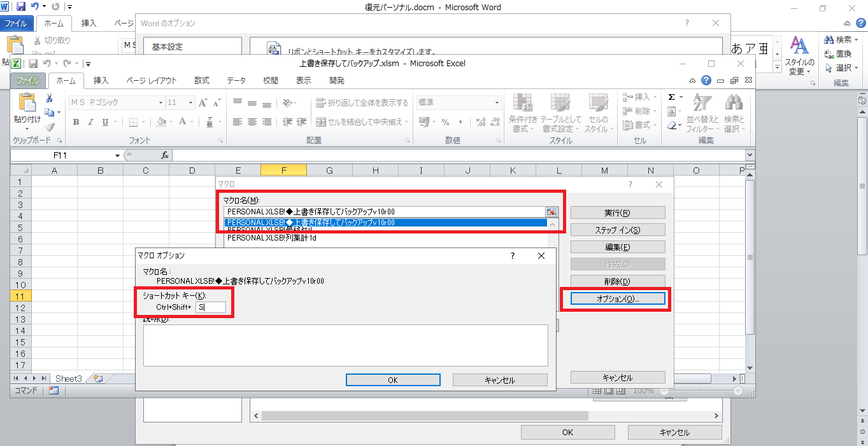Toggle Bold formatting in Excel
Image resolution: width=868 pixels, height=446 pixels.
[x=76, y=122]
